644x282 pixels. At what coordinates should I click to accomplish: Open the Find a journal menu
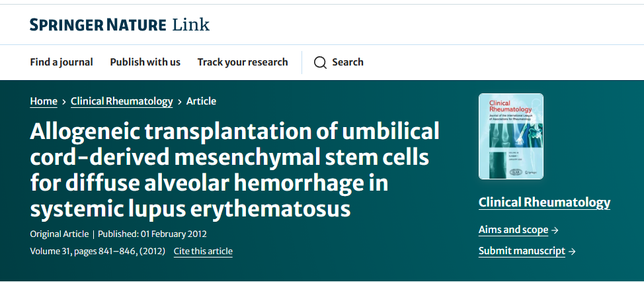tap(61, 62)
